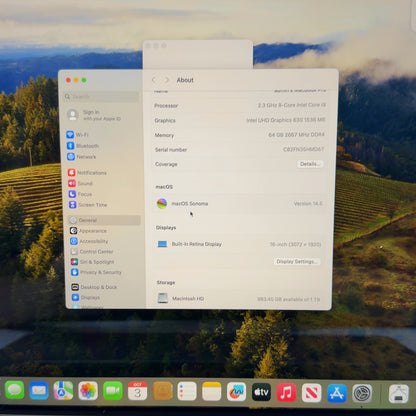Click the 16-inch display resolution text
416x416 pixels.
[x=295, y=244]
